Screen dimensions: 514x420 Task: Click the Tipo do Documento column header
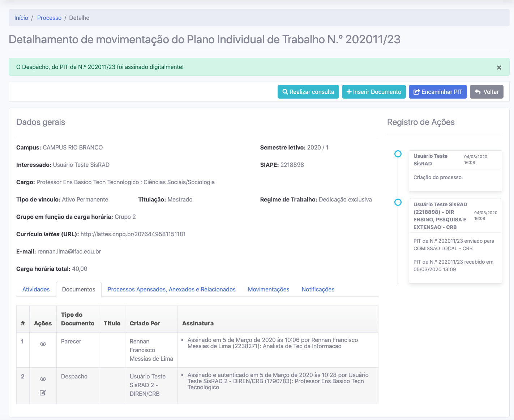(x=78, y=319)
